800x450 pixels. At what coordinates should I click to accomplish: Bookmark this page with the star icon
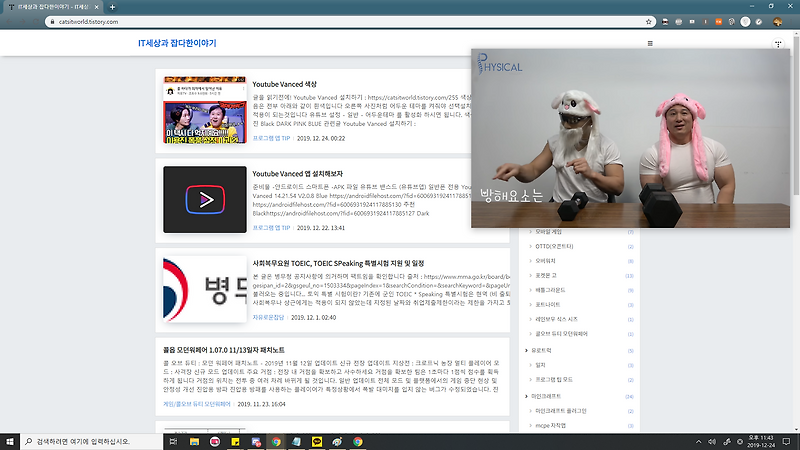tap(648, 21)
